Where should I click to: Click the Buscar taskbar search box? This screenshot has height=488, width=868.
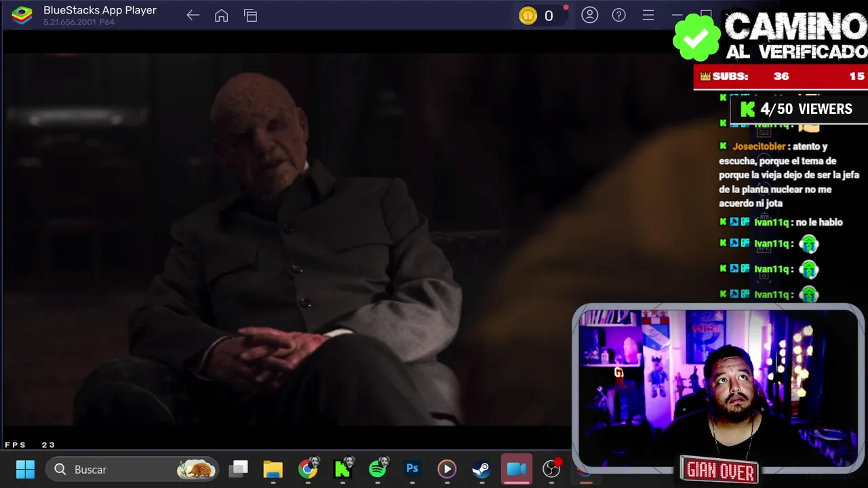(133, 469)
